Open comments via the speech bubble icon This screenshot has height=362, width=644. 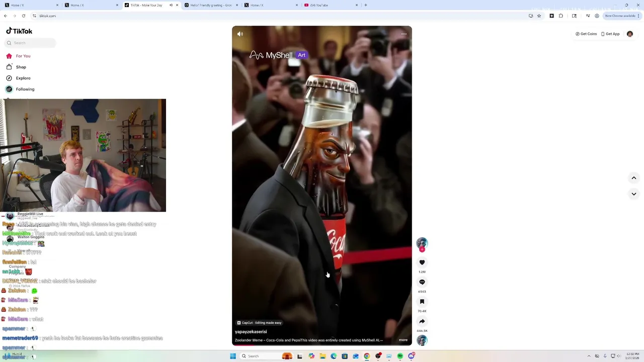(x=422, y=282)
